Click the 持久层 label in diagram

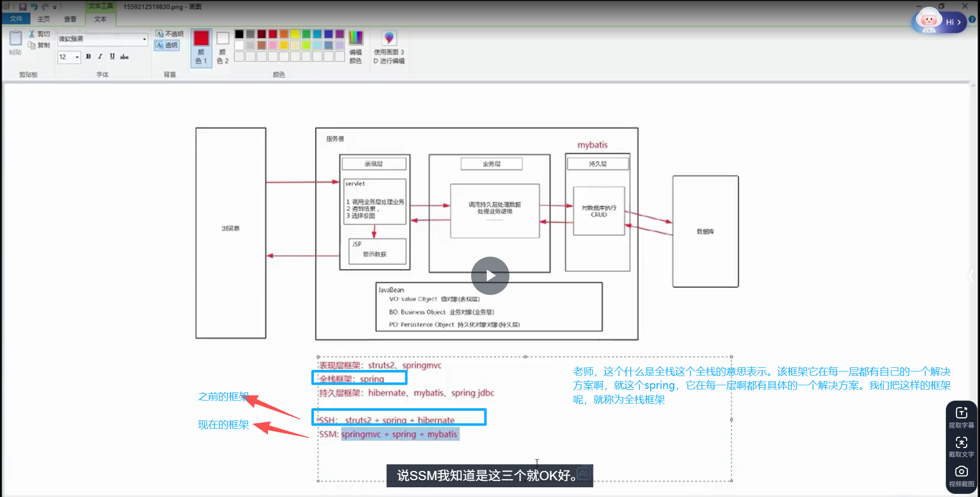(598, 164)
